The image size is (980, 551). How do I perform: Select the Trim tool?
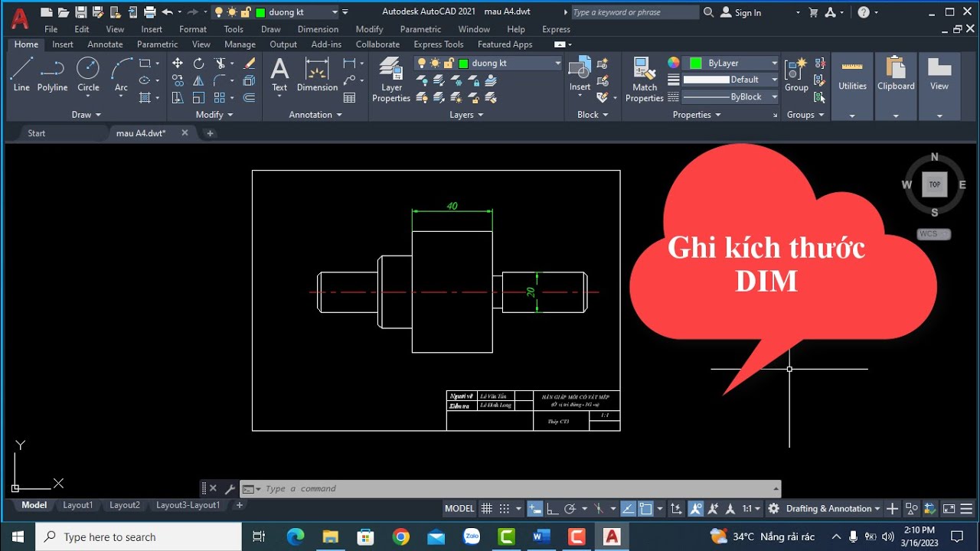[220, 64]
